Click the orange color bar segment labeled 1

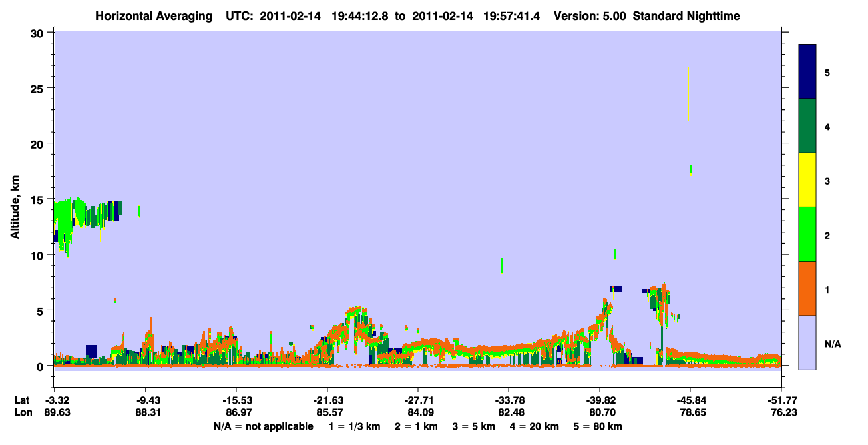pos(807,288)
